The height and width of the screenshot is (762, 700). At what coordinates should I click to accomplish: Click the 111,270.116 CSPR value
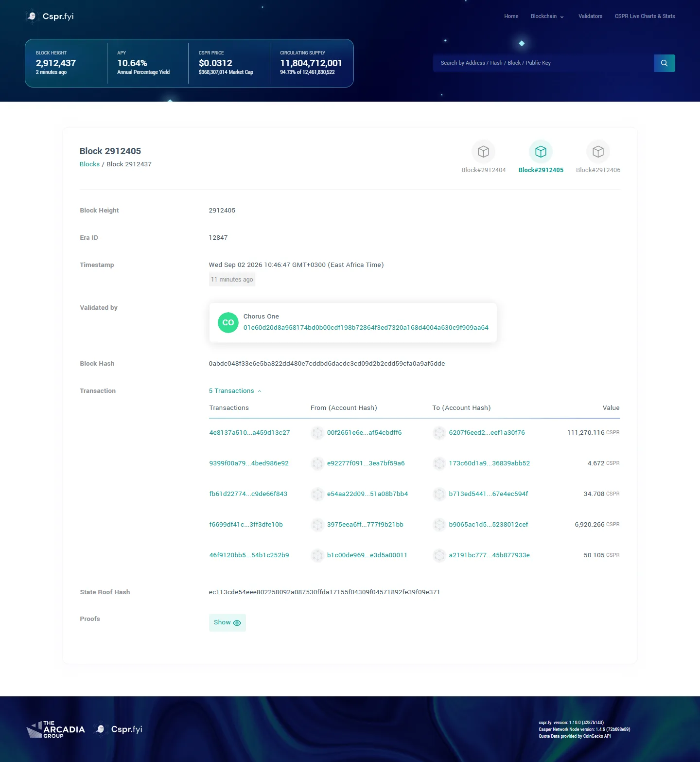click(593, 433)
